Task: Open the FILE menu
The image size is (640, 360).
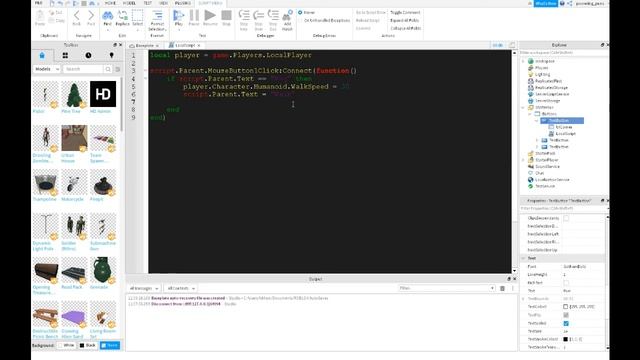Action: (x=38, y=3)
